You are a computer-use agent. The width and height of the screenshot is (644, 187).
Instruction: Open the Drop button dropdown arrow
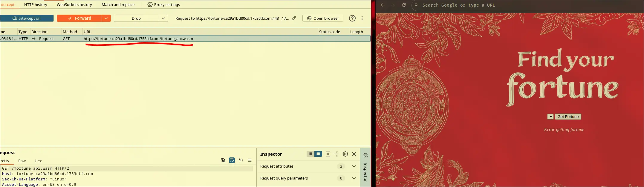[x=163, y=18]
